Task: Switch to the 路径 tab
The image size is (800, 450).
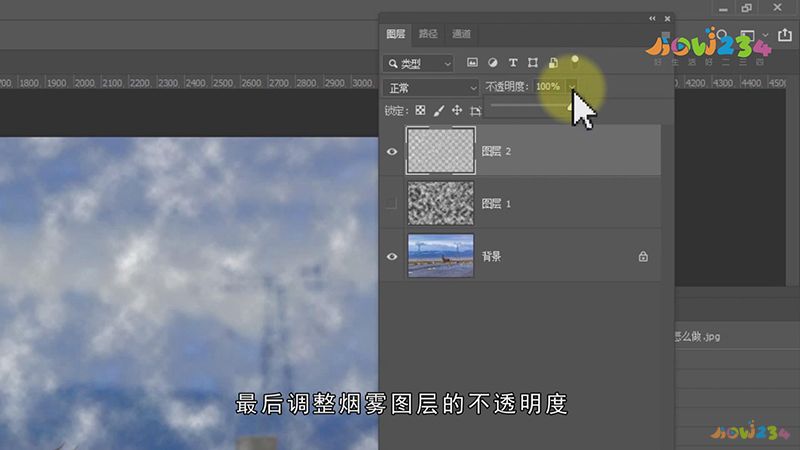Action: click(428, 34)
